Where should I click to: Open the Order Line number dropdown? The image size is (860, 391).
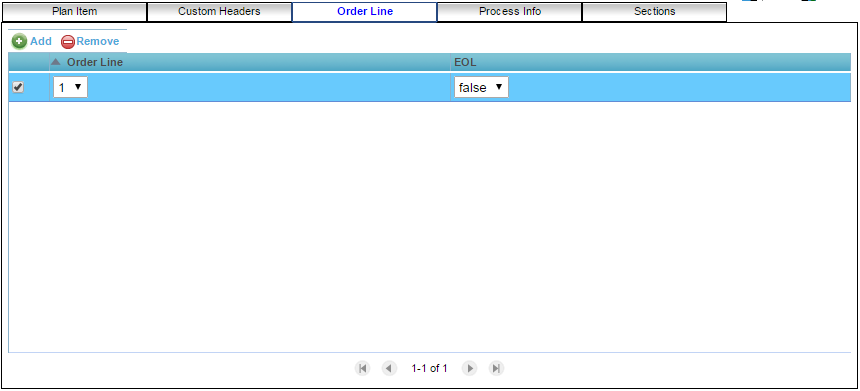(x=70, y=87)
